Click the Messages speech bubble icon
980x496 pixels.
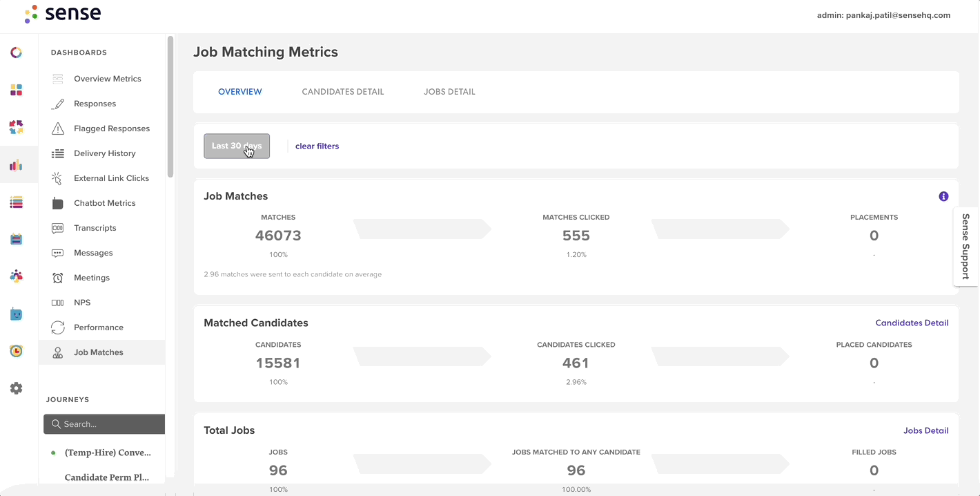pos(58,253)
